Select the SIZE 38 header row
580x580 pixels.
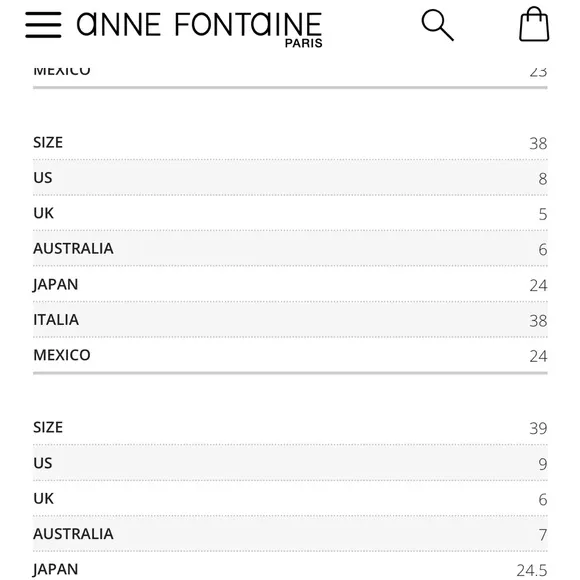click(290, 142)
